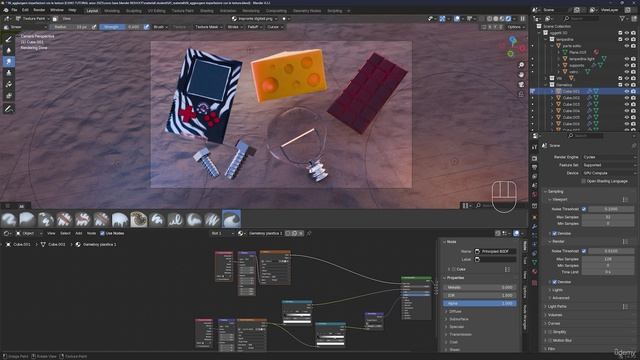Open the File menu

[x=14, y=10]
